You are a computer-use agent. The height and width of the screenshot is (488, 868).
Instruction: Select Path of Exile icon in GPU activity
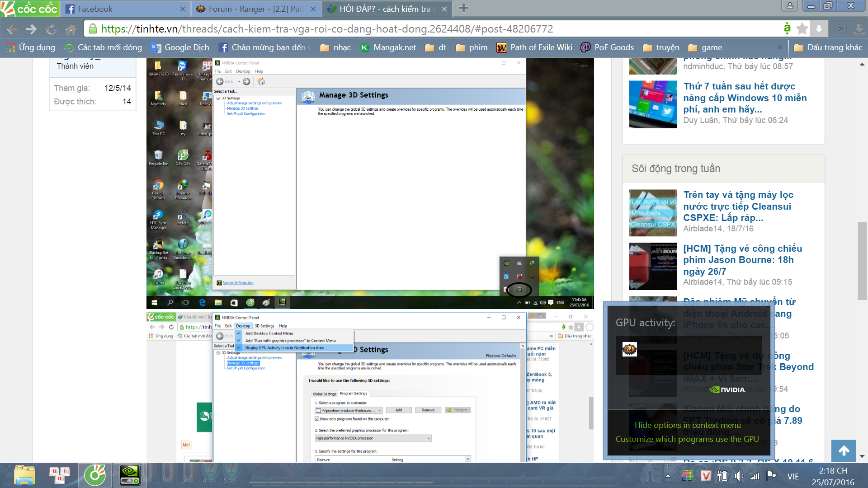coord(629,349)
